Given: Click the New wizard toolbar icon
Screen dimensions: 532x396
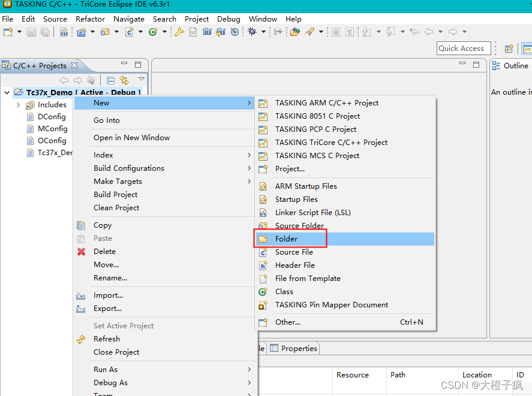Looking at the screenshot, I should coord(8,32).
